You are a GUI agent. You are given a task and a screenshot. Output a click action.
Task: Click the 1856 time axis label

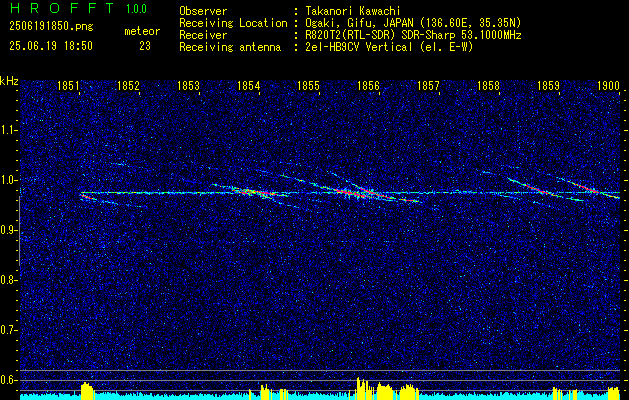point(369,86)
